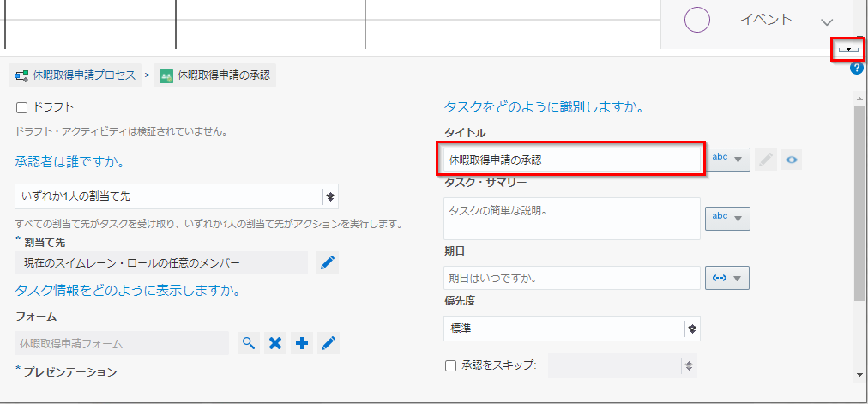Image resolution: width=868 pixels, height=404 pixels.
Task: Click the circle event icon
Action: point(696,20)
